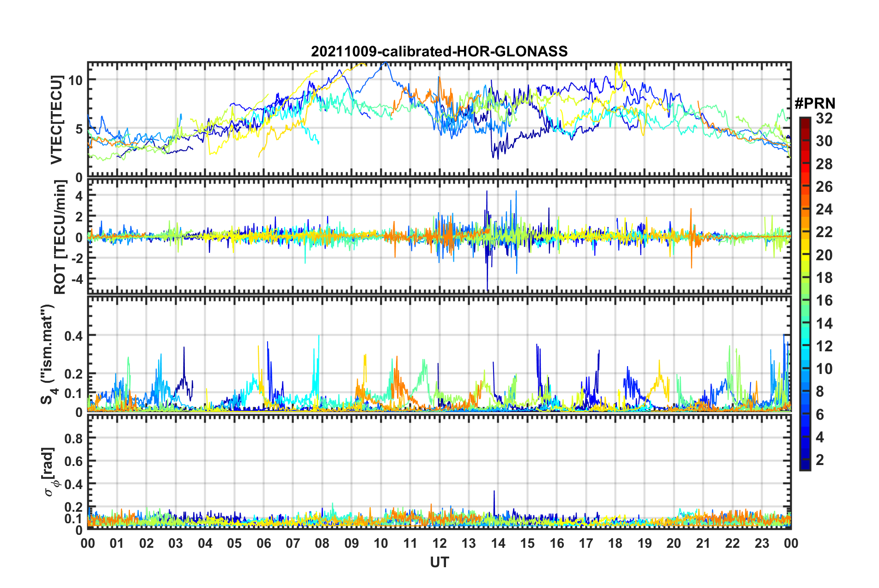Click the 23 hour label on UT axis
879x588 pixels.
(x=762, y=543)
